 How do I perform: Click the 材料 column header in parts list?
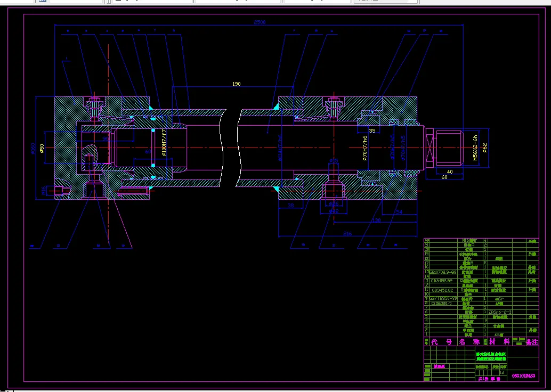499,341
